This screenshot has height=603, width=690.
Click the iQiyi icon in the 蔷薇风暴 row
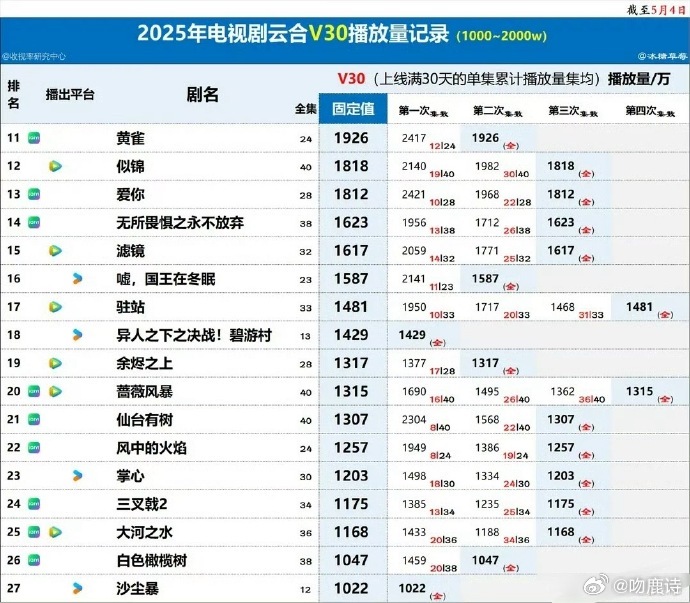pyautogui.click(x=34, y=391)
